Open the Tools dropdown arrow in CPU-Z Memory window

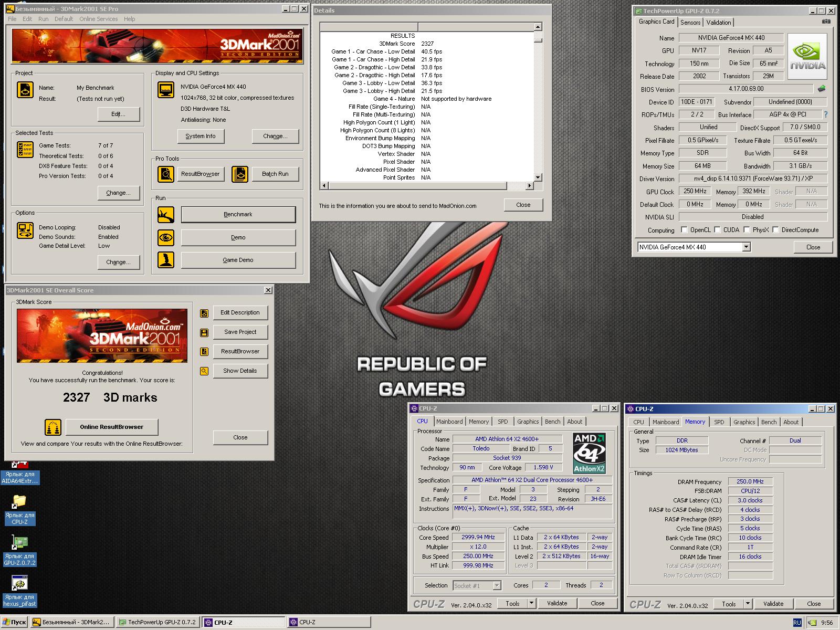pos(748,604)
